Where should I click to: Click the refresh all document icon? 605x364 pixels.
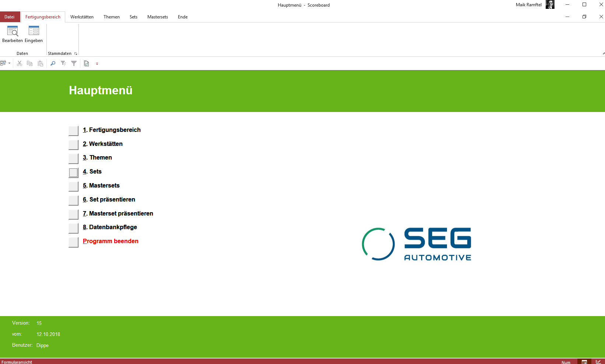[87, 63]
